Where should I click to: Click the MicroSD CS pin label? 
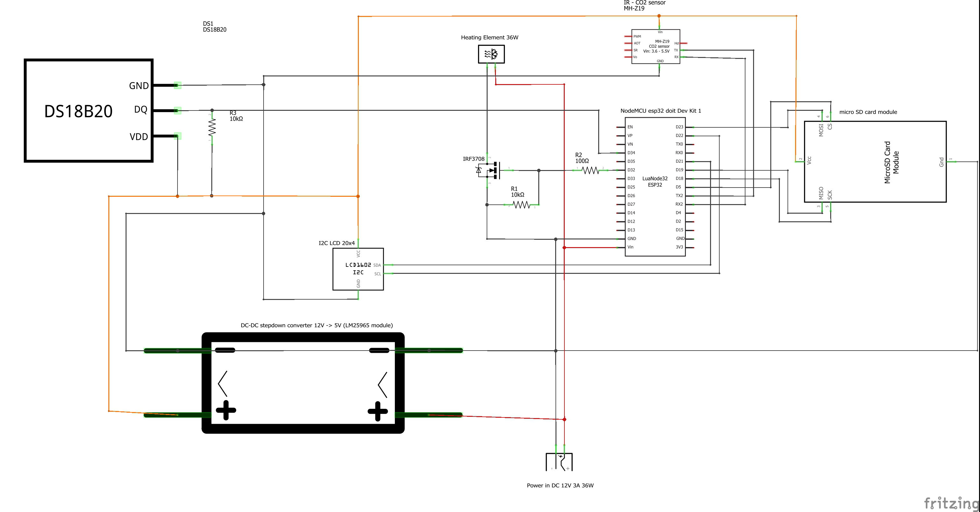coord(830,126)
